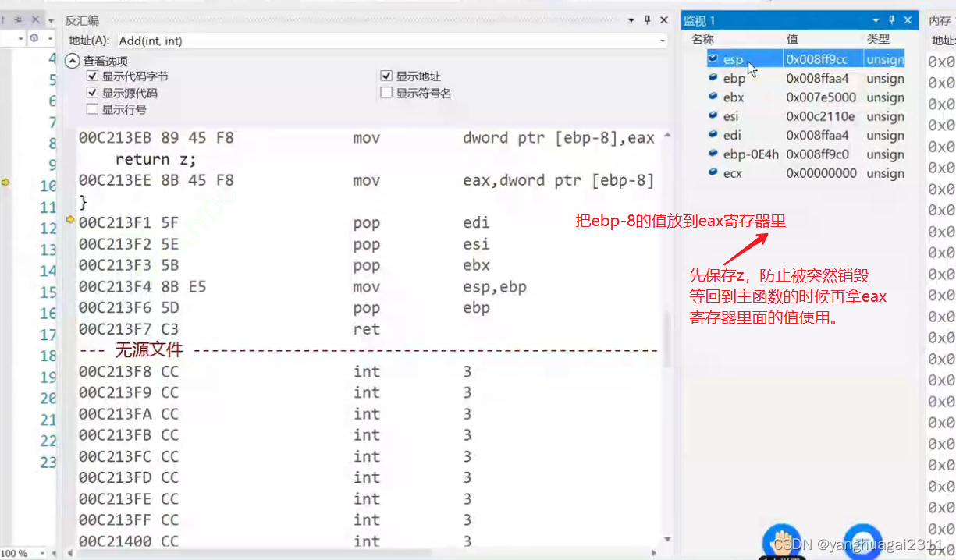
Task: Click the esi variable cube icon
Action: 713,116
